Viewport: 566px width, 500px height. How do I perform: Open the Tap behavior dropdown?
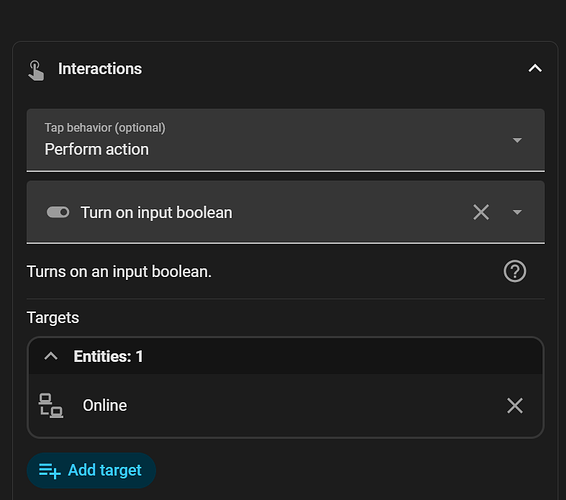coord(286,140)
